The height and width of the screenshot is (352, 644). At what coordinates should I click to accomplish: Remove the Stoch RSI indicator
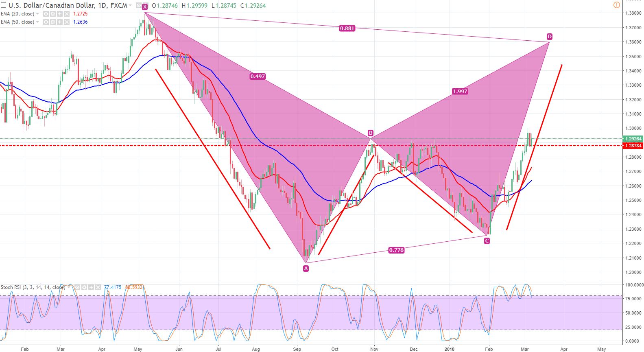coord(98,287)
